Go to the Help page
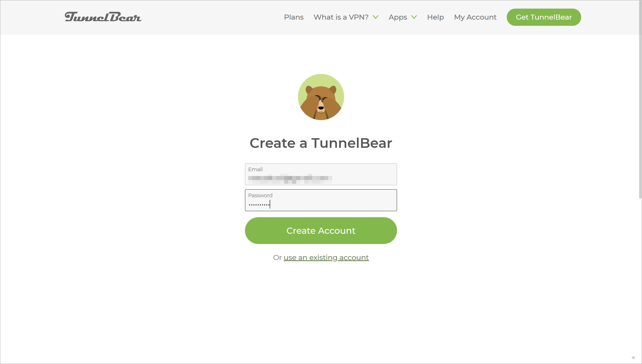Viewport: 642px width, 364px height. pos(435,17)
